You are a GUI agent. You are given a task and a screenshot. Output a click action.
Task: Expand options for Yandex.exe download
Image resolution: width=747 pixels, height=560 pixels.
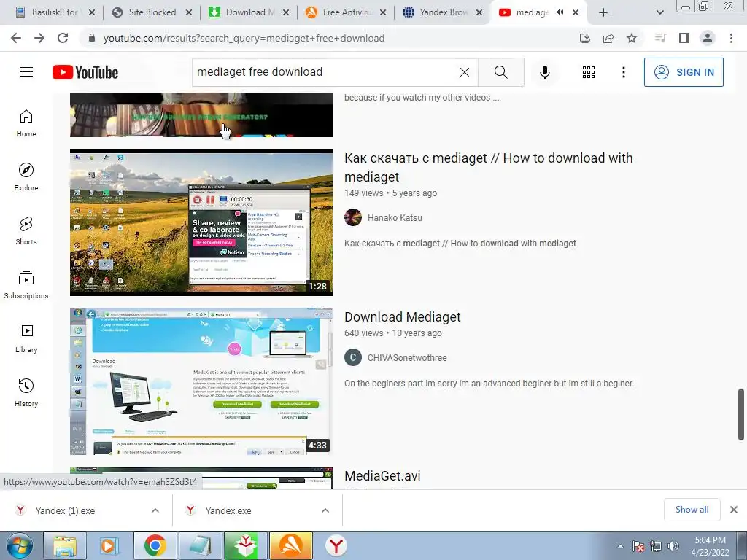click(x=325, y=510)
